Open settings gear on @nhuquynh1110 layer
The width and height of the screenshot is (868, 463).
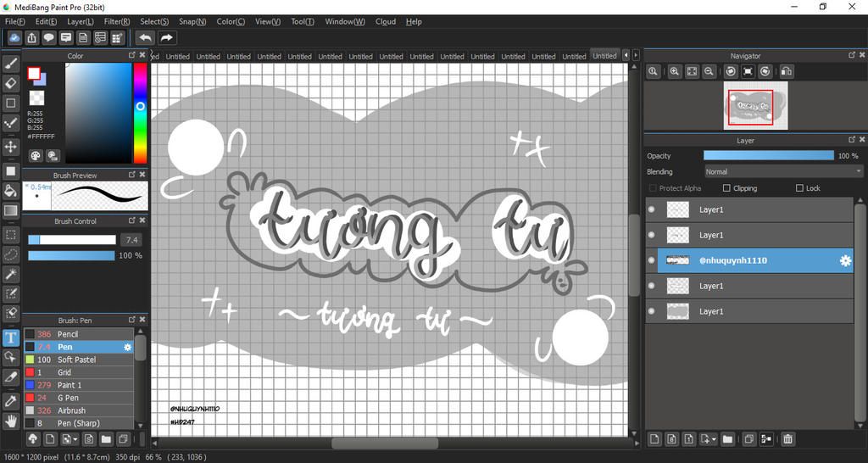tap(845, 261)
